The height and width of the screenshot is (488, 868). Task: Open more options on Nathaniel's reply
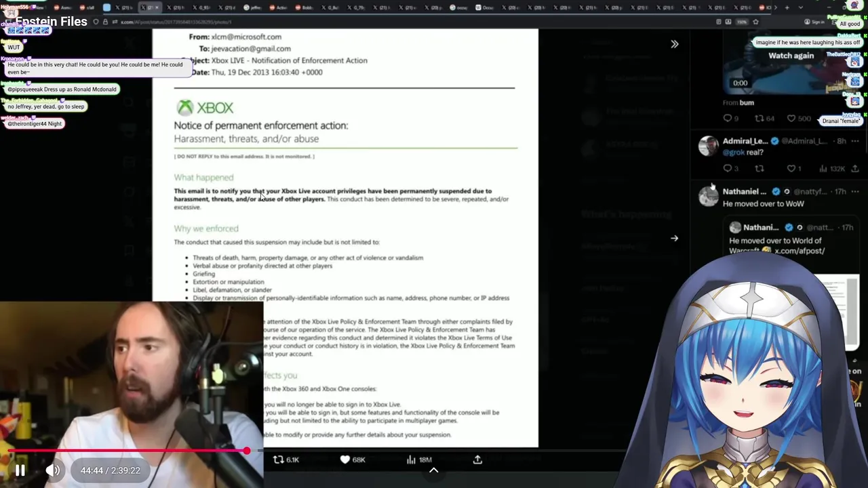pyautogui.click(x=854, y=192)
